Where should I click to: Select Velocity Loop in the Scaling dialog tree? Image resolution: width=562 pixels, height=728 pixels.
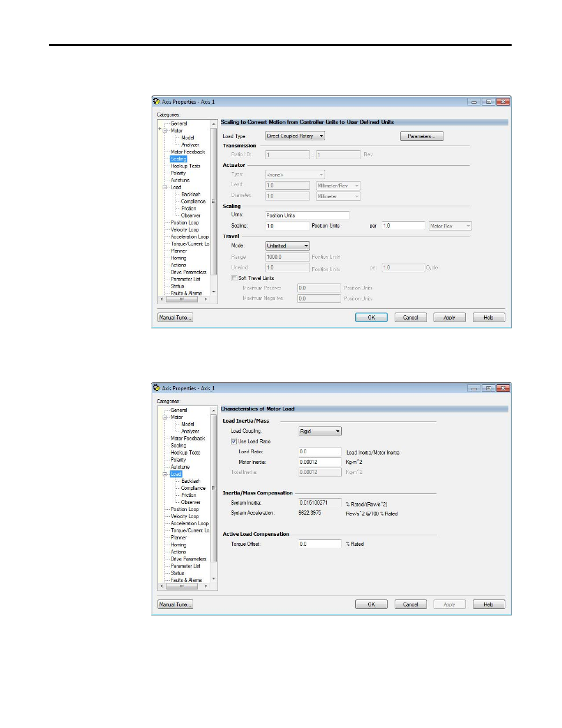pos(184,230)
